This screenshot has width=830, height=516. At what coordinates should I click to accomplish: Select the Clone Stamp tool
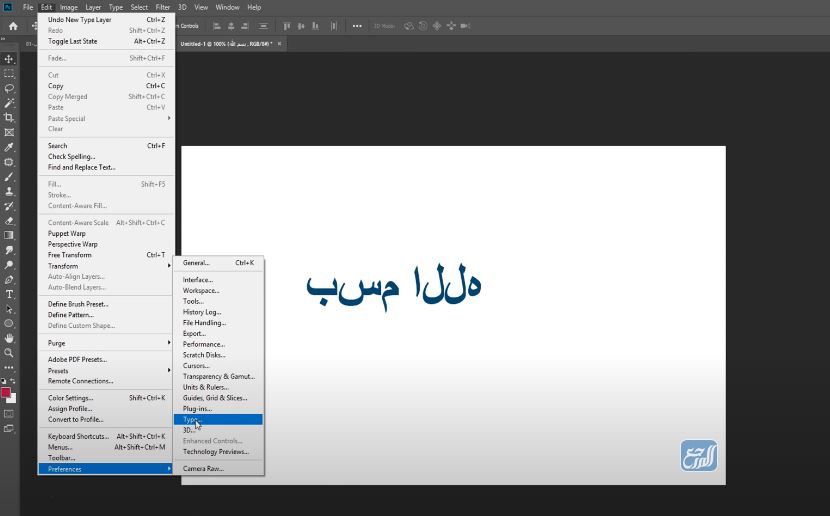[9, 191]
